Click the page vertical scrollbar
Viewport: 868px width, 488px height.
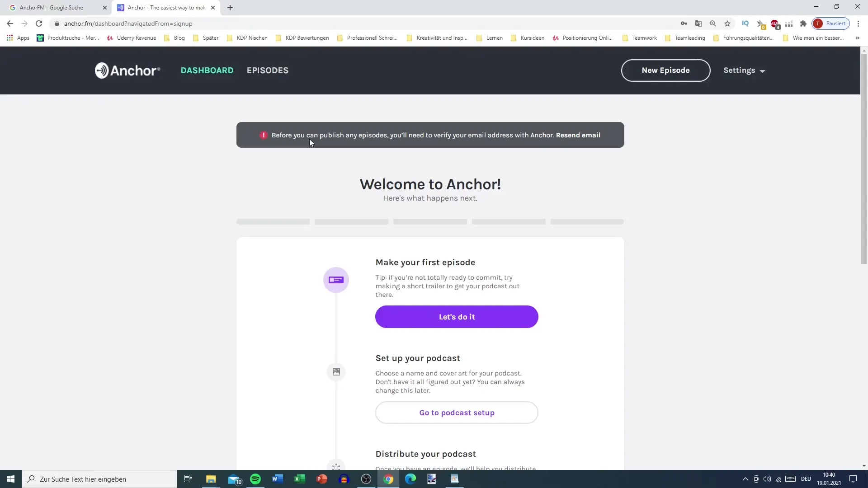pyautogui.click(x=864, y=158)
